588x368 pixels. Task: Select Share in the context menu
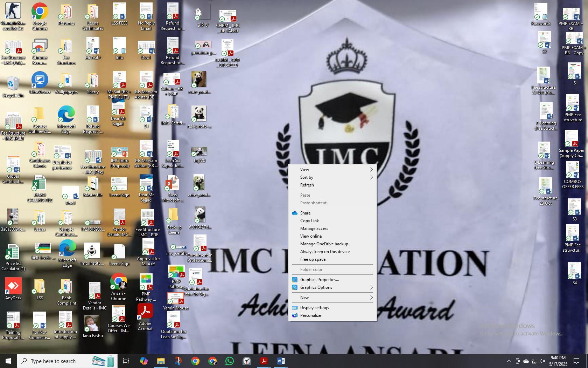tap(332, 213)
